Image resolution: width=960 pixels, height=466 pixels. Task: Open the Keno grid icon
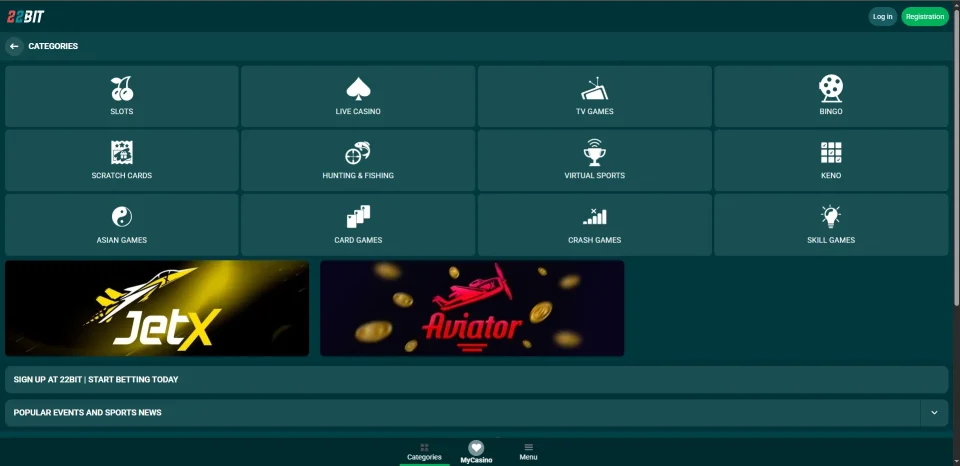pos(831,152)
